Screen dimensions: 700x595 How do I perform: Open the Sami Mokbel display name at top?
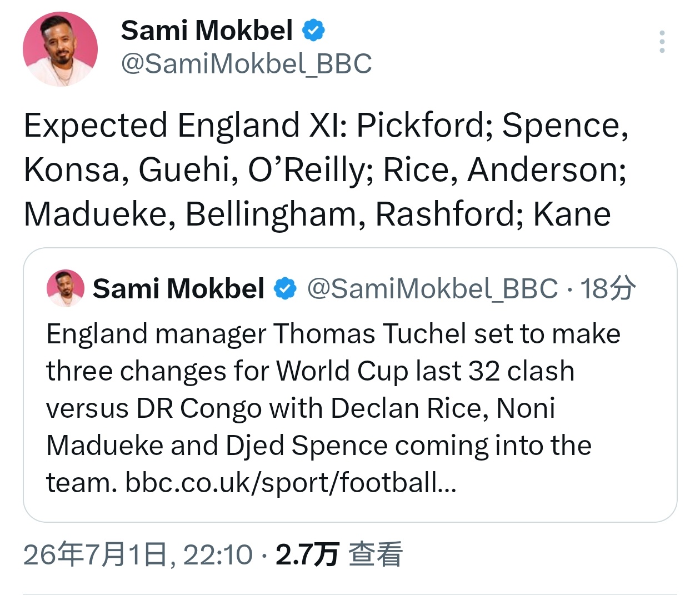click(207, 30)
